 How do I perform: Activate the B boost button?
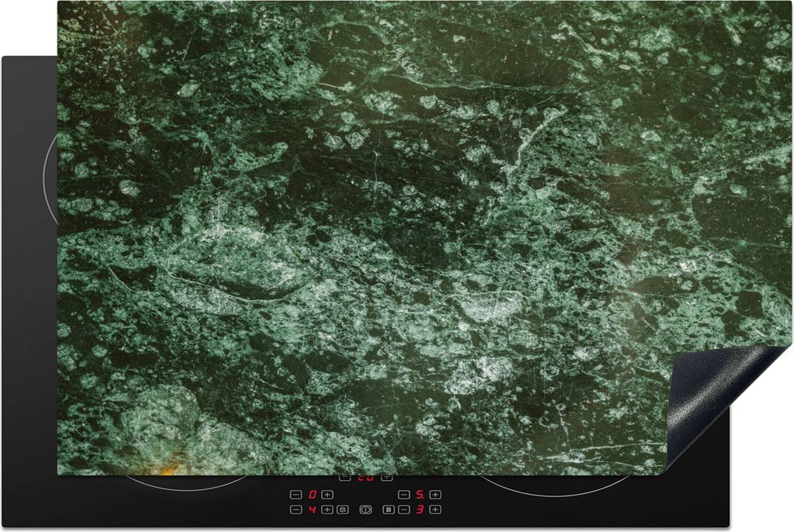click(x=388, y=510)
